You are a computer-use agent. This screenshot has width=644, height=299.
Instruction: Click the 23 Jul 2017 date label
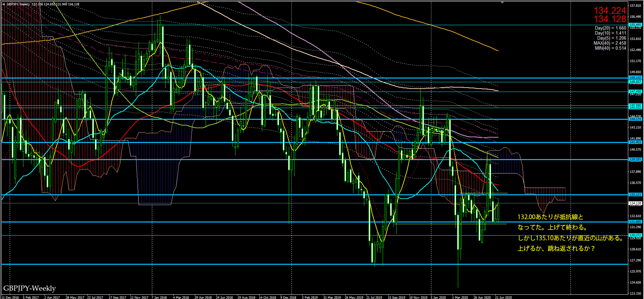[x=95, y=297]
